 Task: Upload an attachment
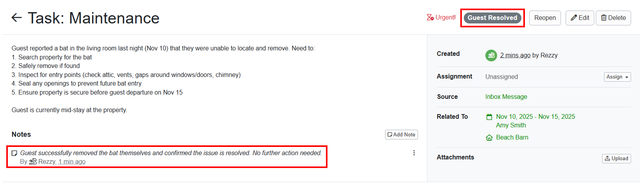[616, 158]
